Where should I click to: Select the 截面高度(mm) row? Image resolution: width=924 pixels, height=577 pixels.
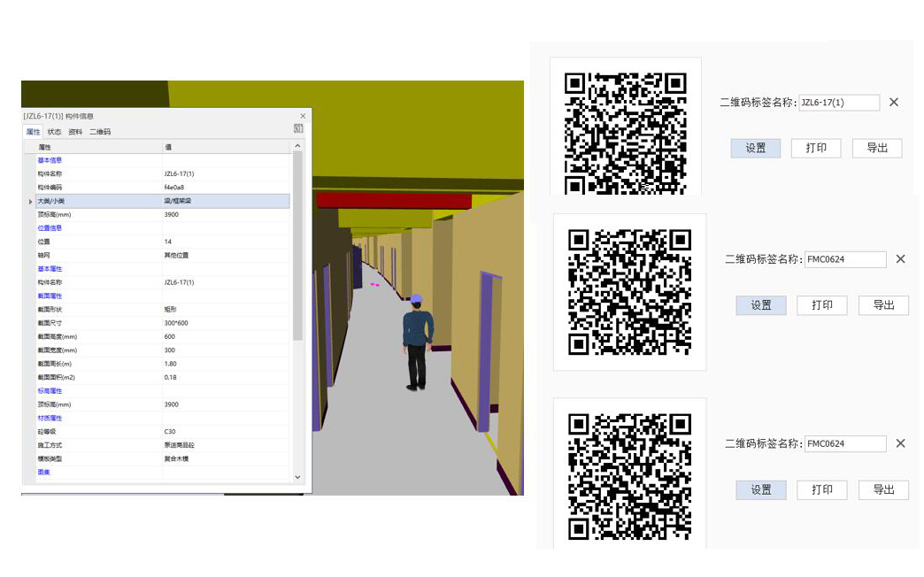pos(163,336)
